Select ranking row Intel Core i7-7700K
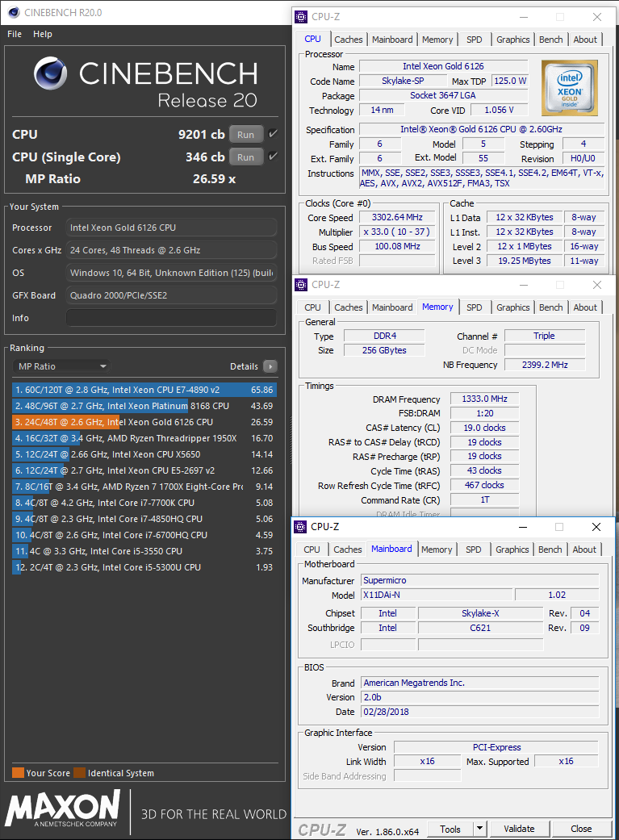The width and height of the screenshot is (619, 840). pyautogui.click(x=144, y=503)
